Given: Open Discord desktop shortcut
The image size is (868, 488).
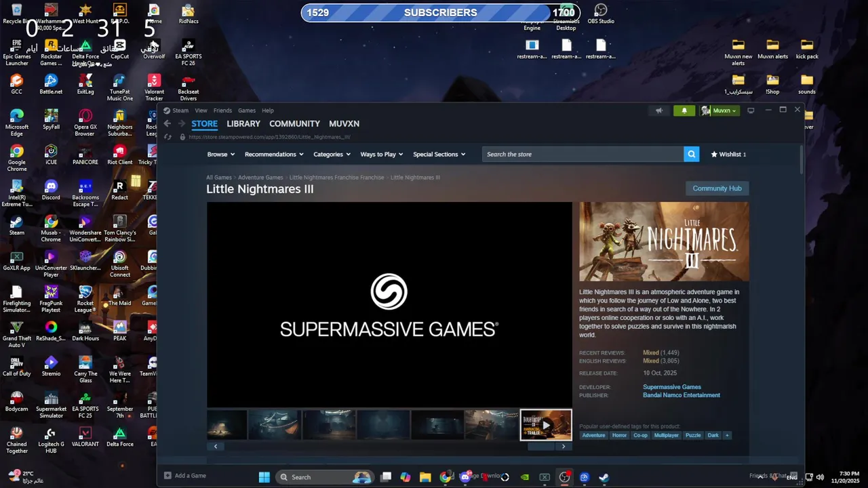Looking at the screenshot, I should tap(51, 190).
